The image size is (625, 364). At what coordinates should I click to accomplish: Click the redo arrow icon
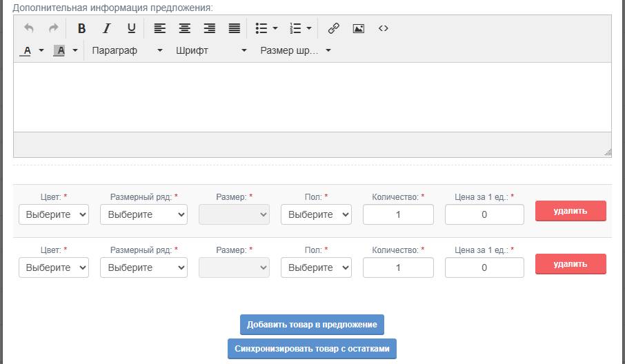pos(53,28)
